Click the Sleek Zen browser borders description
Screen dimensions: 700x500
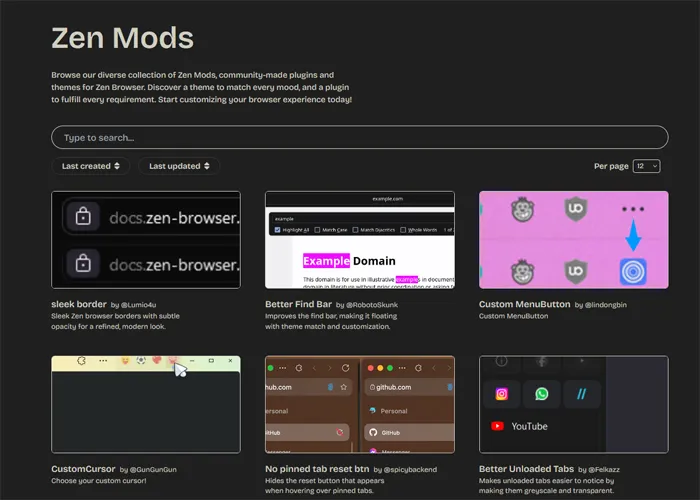point(115,321)
